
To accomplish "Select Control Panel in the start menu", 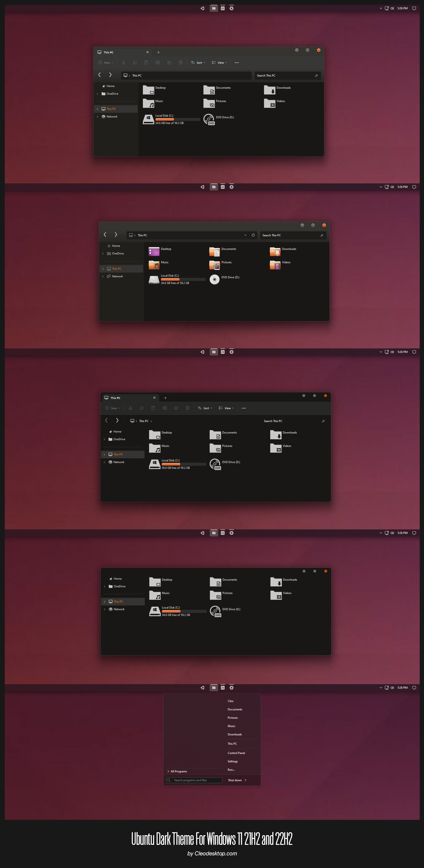I will pyautogui.click(x=236, y=753).
